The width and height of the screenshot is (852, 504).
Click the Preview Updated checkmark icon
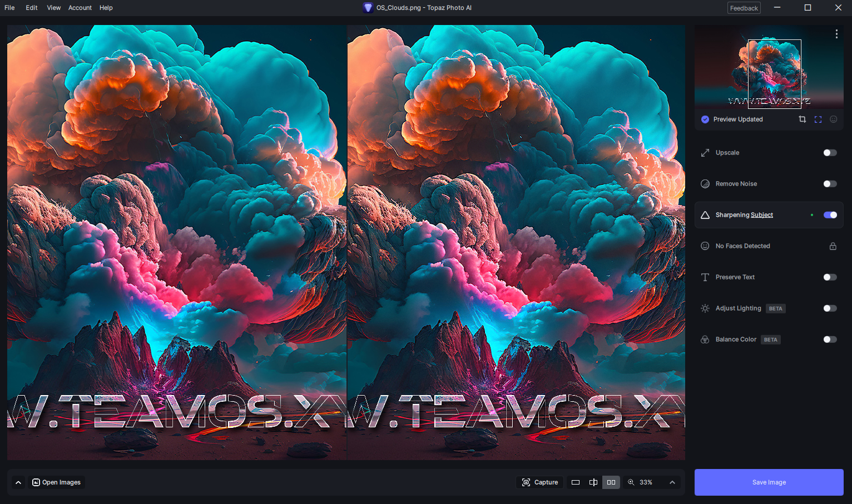(x=705, y=119)
